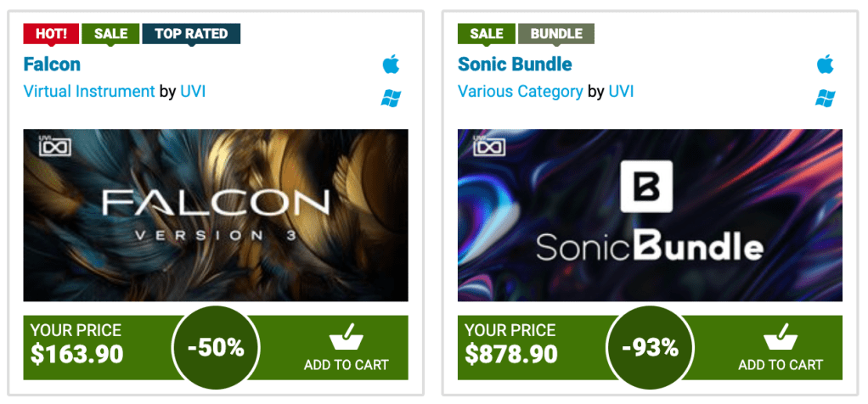The image size is (868, 404).
Task: Click the Apple icon on Falcon card
Action: point(390,65)
